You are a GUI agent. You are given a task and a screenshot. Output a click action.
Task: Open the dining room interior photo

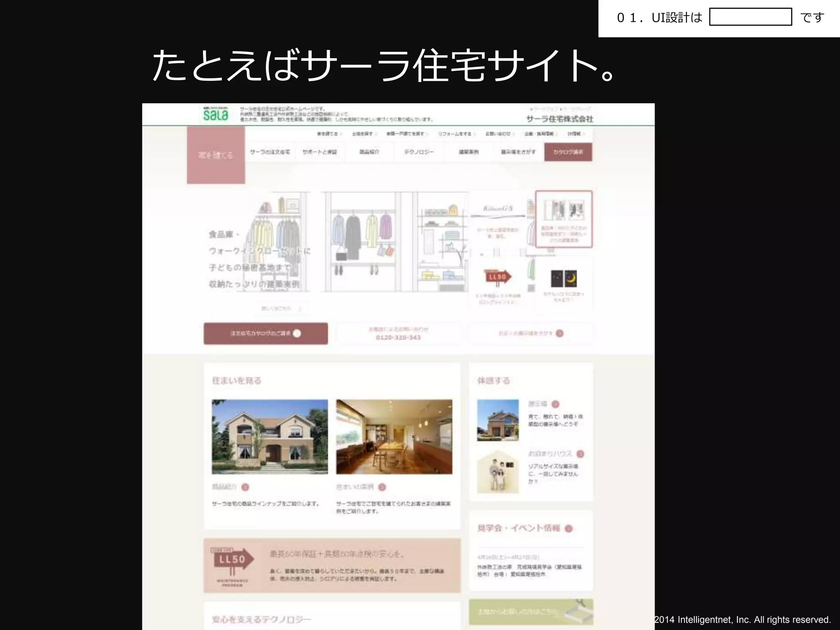click(x=394, y=437)
